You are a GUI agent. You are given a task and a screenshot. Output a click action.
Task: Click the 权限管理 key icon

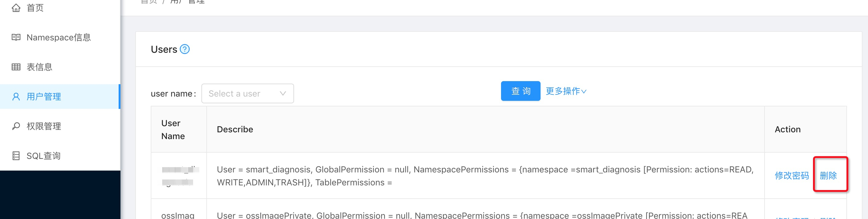click(16, 126)
